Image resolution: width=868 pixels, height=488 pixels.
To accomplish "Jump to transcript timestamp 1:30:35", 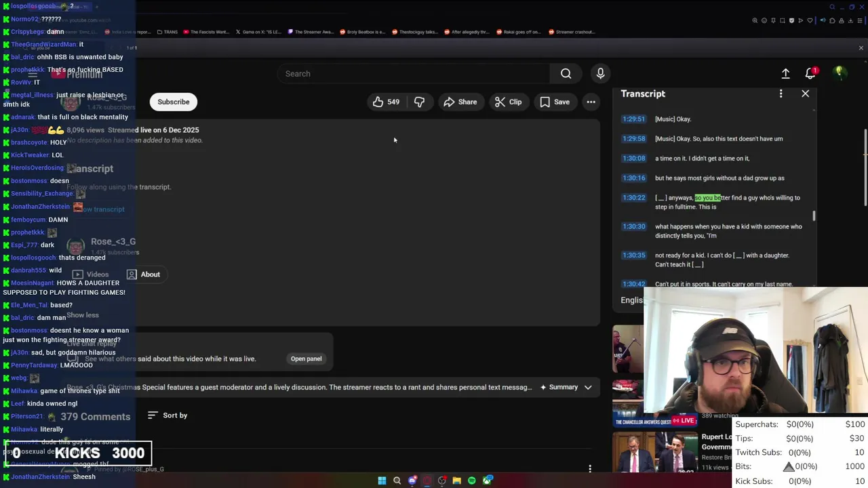I will (x=633, y=256).
